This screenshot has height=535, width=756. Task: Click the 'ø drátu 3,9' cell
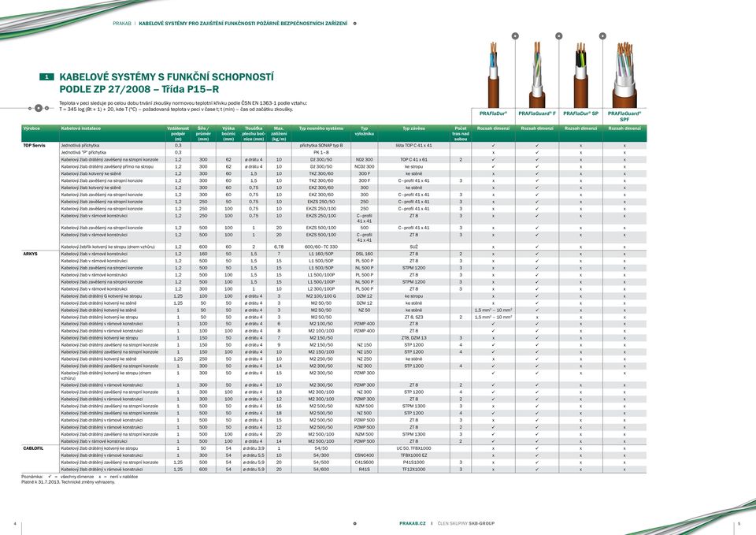(254, 448)
